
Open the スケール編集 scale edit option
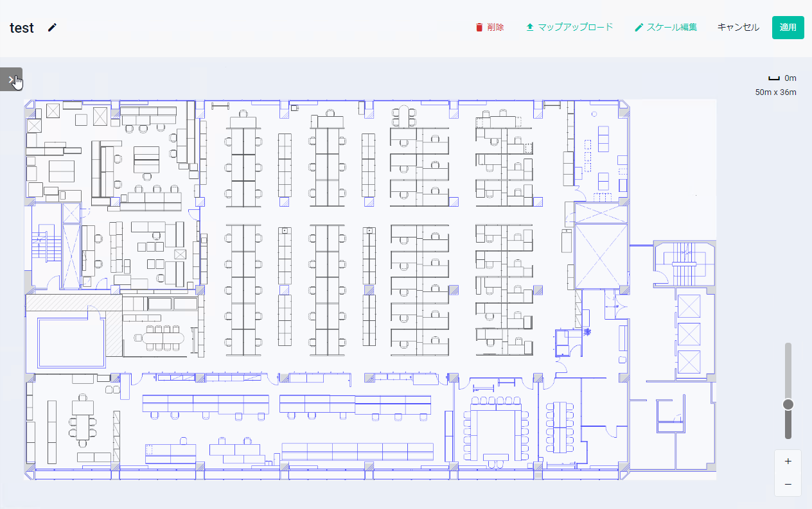click(671, 28)
